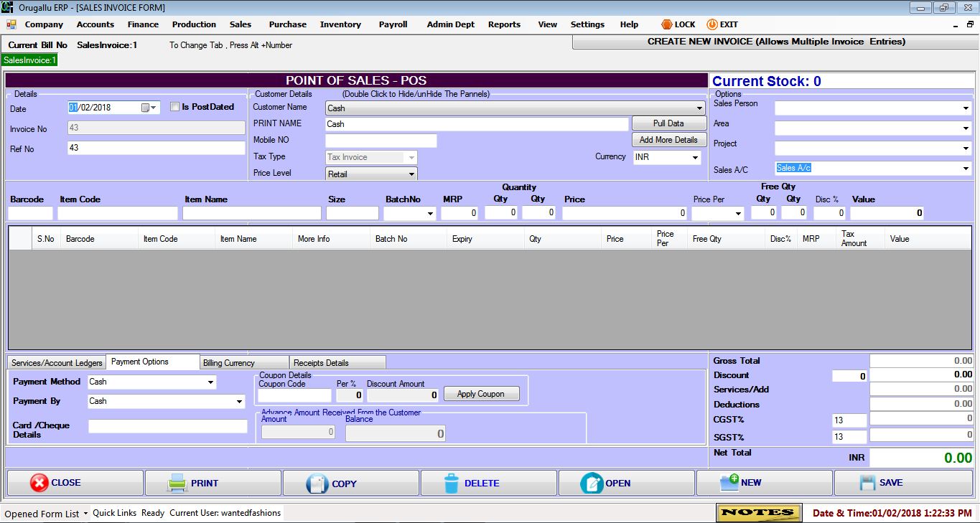This screenshot has width=980, height=523.
Task: Click the PRINT NAME input field
Action: click(x=477, y=124)
